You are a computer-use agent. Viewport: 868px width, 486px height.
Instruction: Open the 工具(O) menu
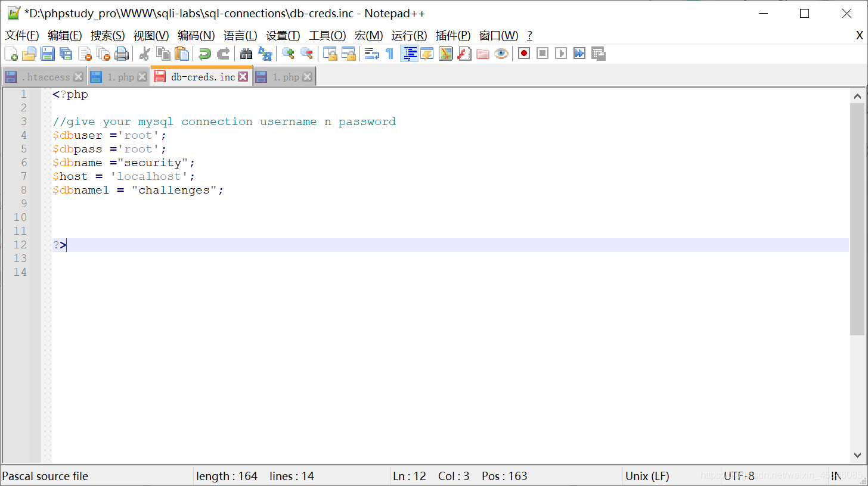click(x=327, y=36)
